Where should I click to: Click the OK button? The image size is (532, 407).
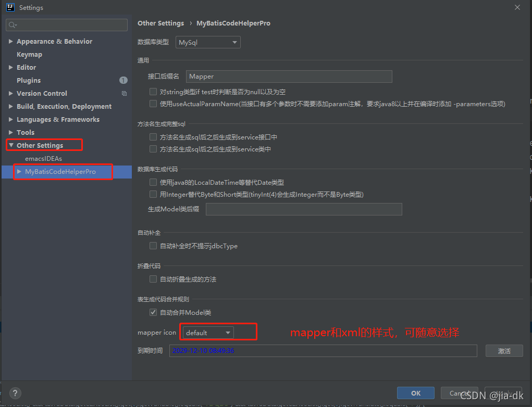point(416,393)
